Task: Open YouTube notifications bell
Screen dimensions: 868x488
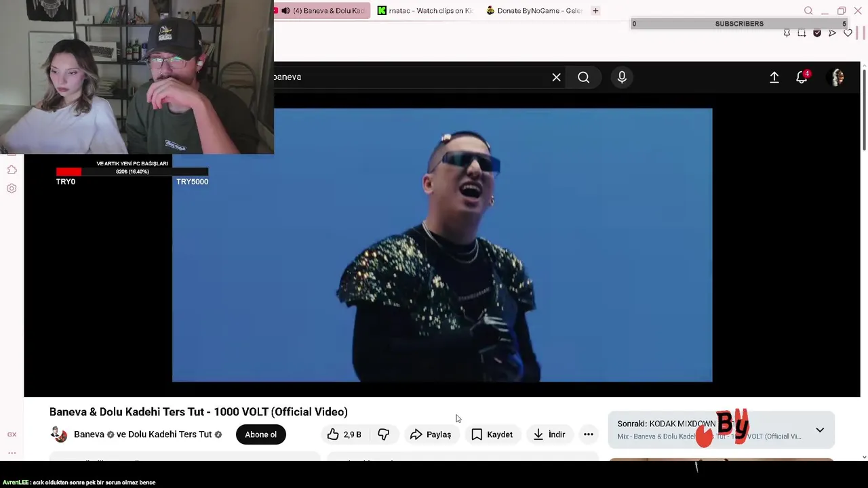Action: [802, 77]
